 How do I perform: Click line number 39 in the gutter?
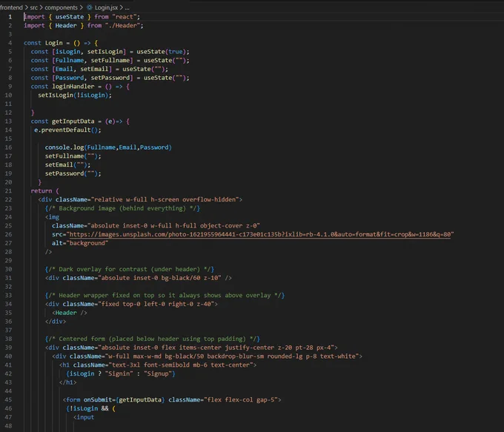[8, 348]
